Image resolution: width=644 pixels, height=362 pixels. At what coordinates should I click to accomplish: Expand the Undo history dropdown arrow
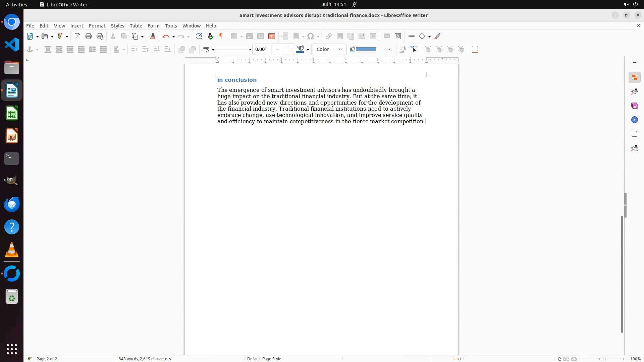click(x=173, y=37)
